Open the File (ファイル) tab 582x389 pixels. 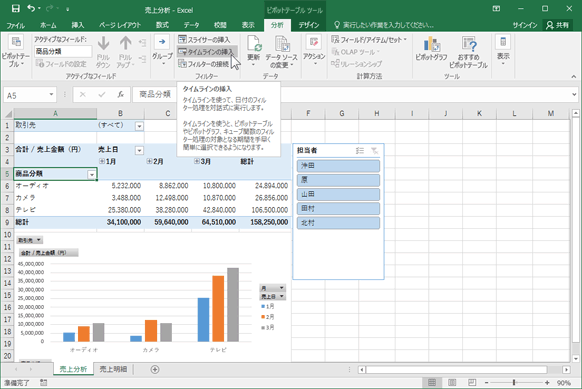[x=15, y=25]
